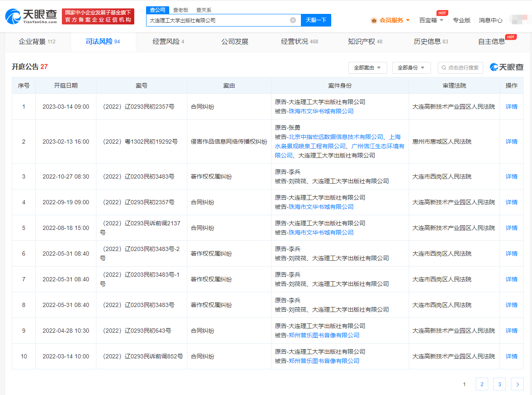Click the HOT badge above 百宝箱
The height and width of the screenshot is (395, 532).
(x=442, y=13)
